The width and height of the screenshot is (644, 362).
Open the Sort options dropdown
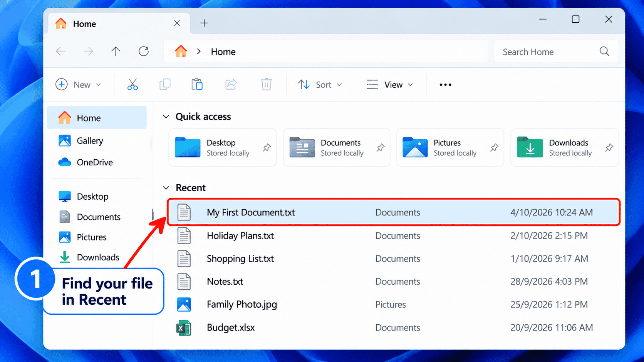coord(320,85)
